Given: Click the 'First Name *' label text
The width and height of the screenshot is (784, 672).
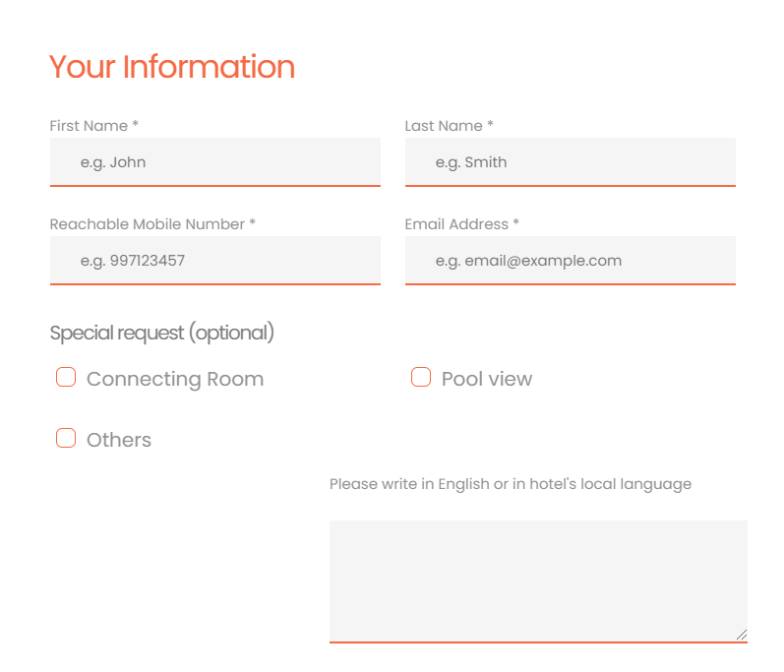Looking at the screenshot, I should pyautogui.click(x=94, y=126).
